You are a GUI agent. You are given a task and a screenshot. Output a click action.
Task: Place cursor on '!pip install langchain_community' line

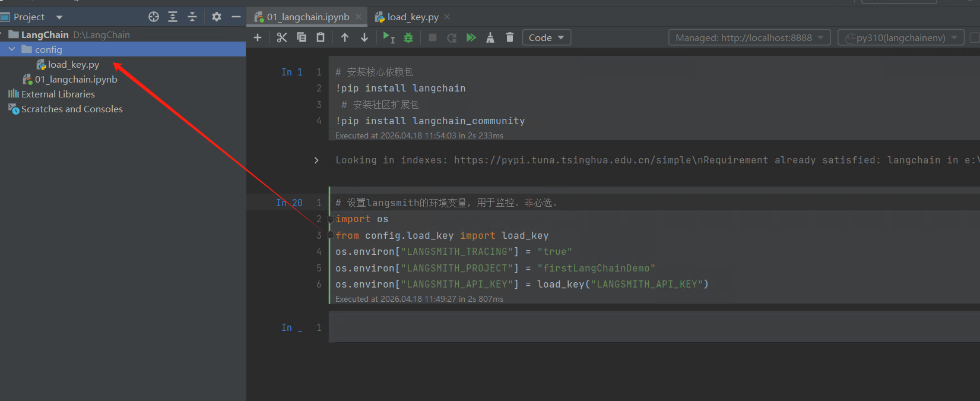coord(430,121)
